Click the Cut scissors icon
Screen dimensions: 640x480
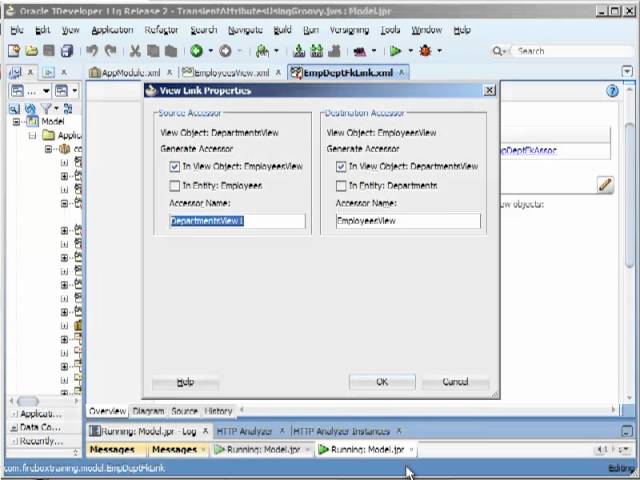pos(135,51)
